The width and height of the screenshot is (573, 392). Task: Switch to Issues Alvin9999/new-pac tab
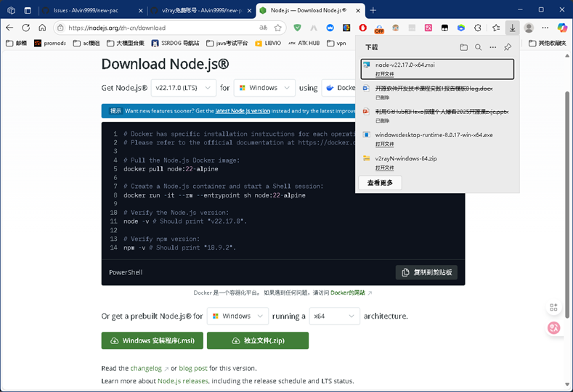(x=86, y=11)
